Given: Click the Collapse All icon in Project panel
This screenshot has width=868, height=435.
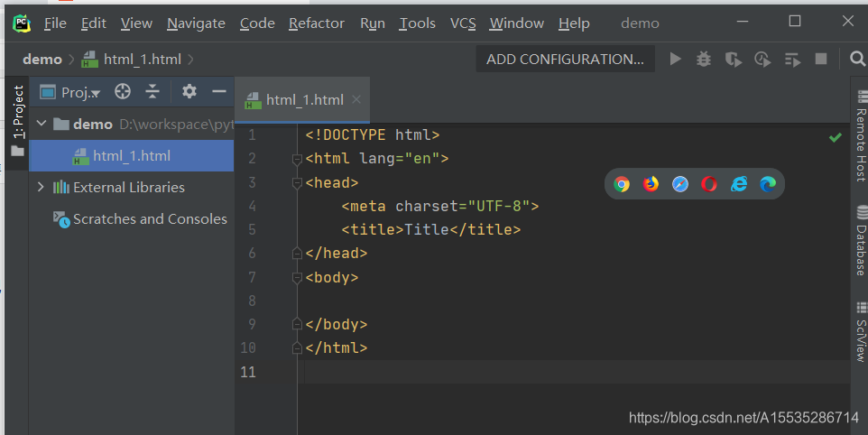Looking at the screenshot, I should 152,91.
